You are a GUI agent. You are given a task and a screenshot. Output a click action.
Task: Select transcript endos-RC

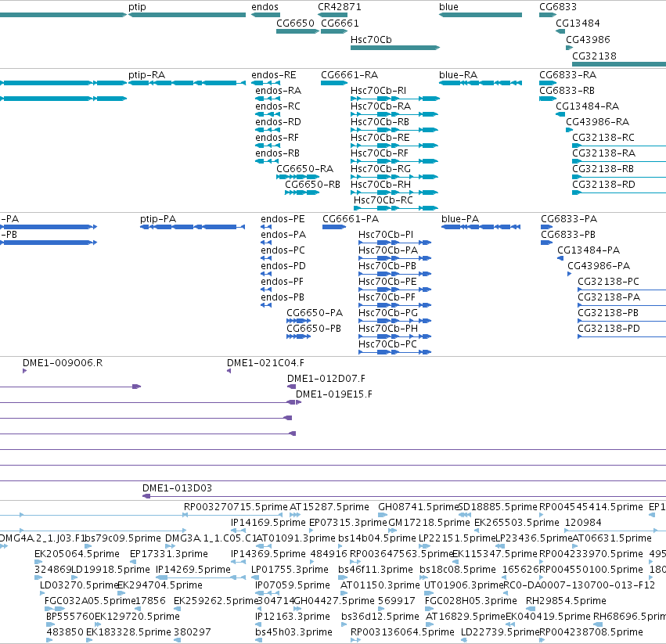[x=268, y=114]
